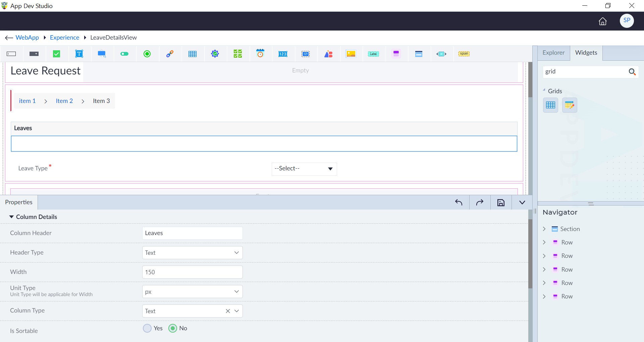Click the WebApp breadcrumb link
Viewport: 644px width, 342px height.
(x=27, y=38)
